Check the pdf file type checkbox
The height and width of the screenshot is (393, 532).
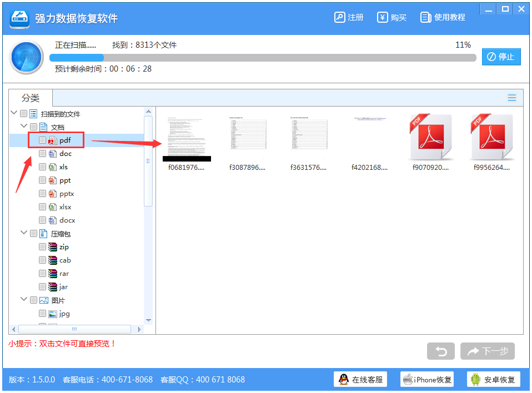pyautogui.click(x=43, y=140)
